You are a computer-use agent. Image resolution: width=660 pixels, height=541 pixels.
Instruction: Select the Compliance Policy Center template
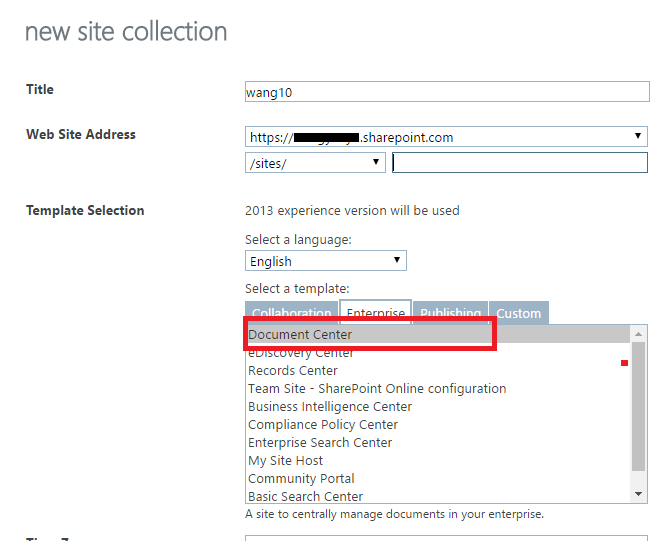(x=438, y=425)
